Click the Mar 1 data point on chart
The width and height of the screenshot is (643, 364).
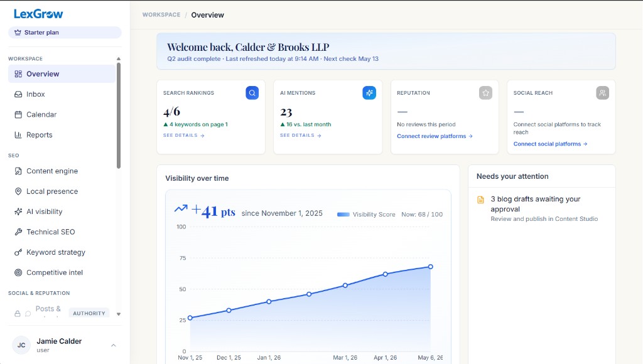(x=345, y=286)
